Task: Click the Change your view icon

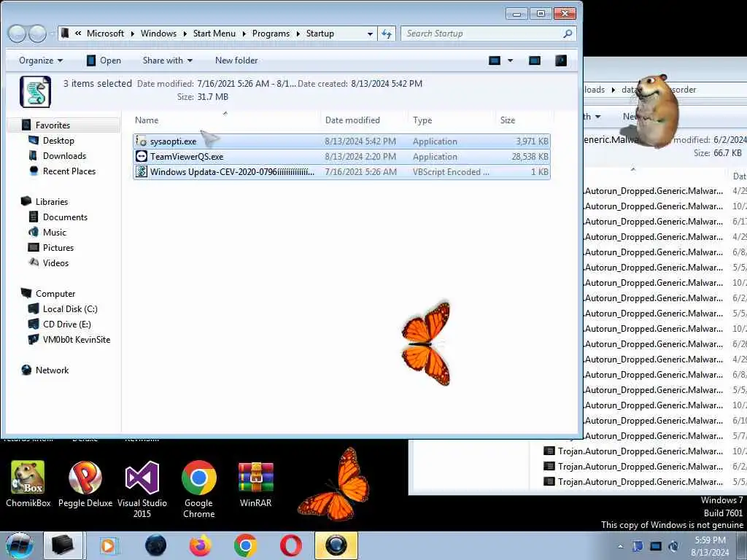Action: (495, 61)
